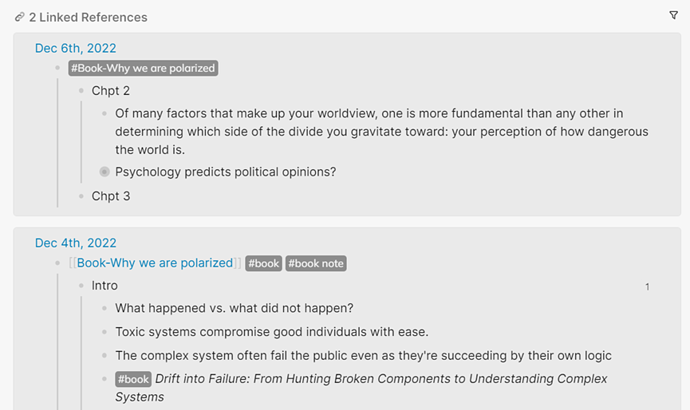The width and height of the screenshot is (690, 410).
Task: Open the Dec 6th, 2022 page
Action: [x=76, y=48]
